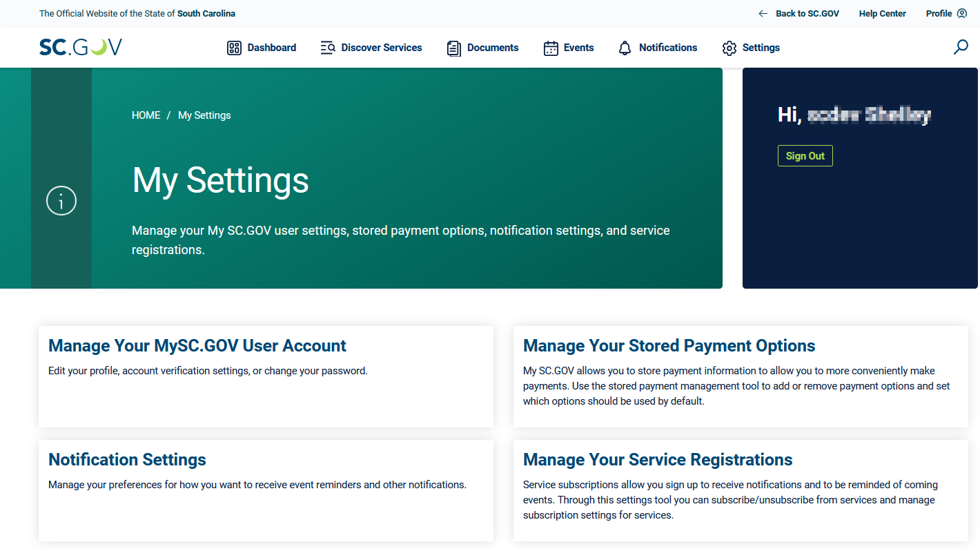Screen dimensions: 980x549
Task: Click the back arrow beside Back to SC.GOV
Action: (763, 13)
